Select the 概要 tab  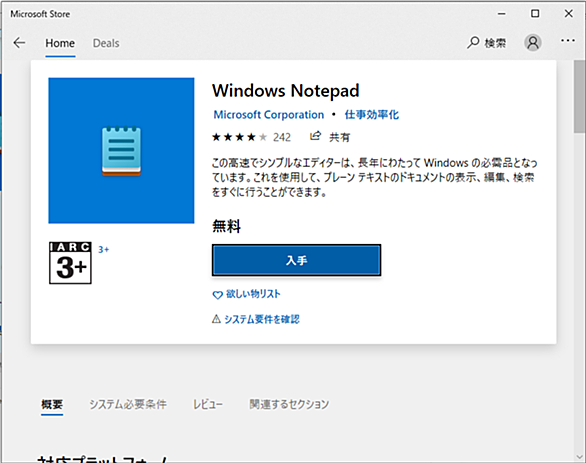point(52,404)
